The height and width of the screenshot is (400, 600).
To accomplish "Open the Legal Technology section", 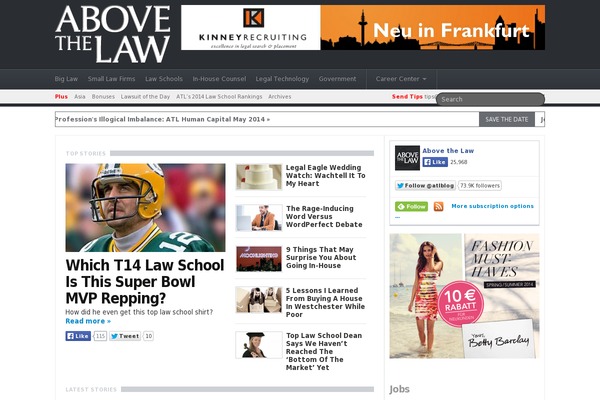I will [282, 79].
